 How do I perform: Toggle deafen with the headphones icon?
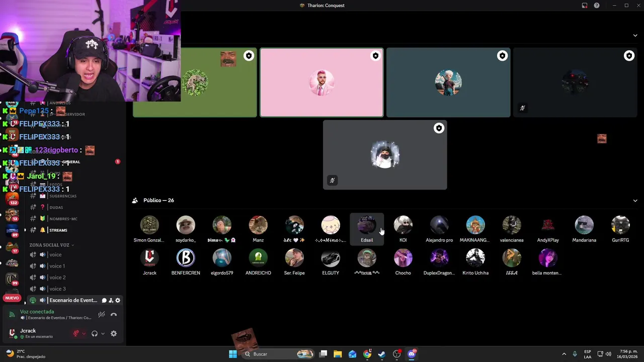pyautogui.click(x=95, y=333)
